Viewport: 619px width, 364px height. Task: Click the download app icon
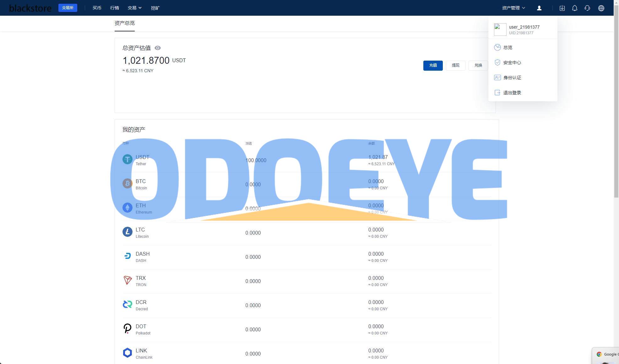[x=562, y=8]
